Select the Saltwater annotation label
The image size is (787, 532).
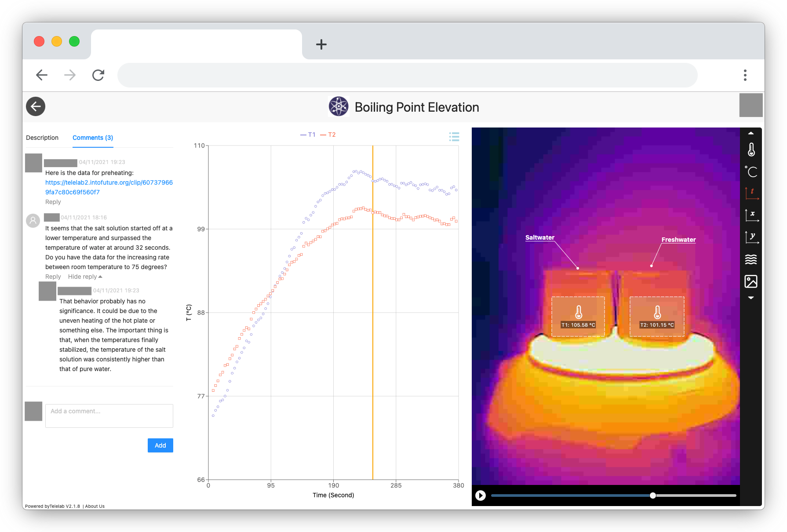point(540,237)
